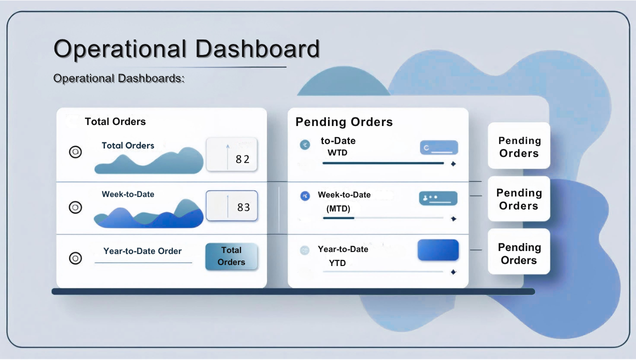This screenshot has height=360, width=636.
Task: Click the diamond marker on the YTD progress line
Action: click(x=453, y=272)
